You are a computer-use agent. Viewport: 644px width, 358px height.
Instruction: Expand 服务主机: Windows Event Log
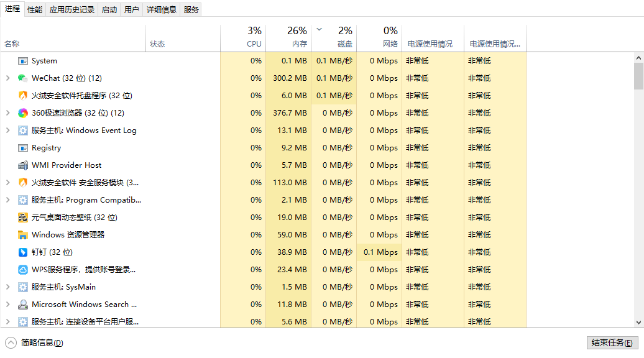[x=7, y=131]
